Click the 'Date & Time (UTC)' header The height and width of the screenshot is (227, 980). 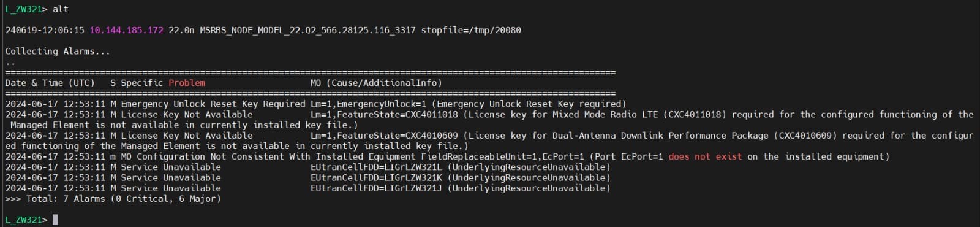pyautogui.click(x=50, y=83)
